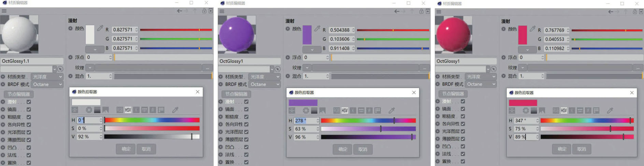The height and width of the screenshot is (166, 644).
Task: Select 各向异性 channel in white material window
Action: tap(16, 125)
